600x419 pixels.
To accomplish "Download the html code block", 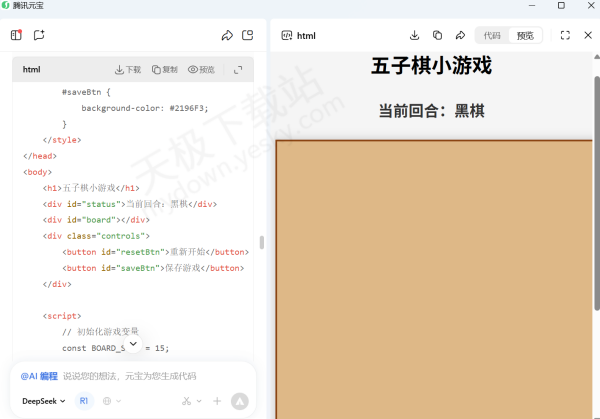I will click(x=128, y=70).
